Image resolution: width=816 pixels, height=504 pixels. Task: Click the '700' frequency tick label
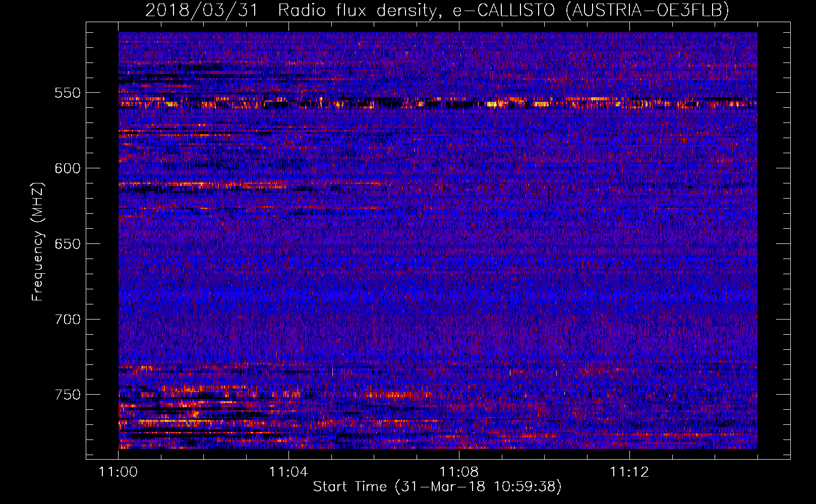click(x=68, y=320)
